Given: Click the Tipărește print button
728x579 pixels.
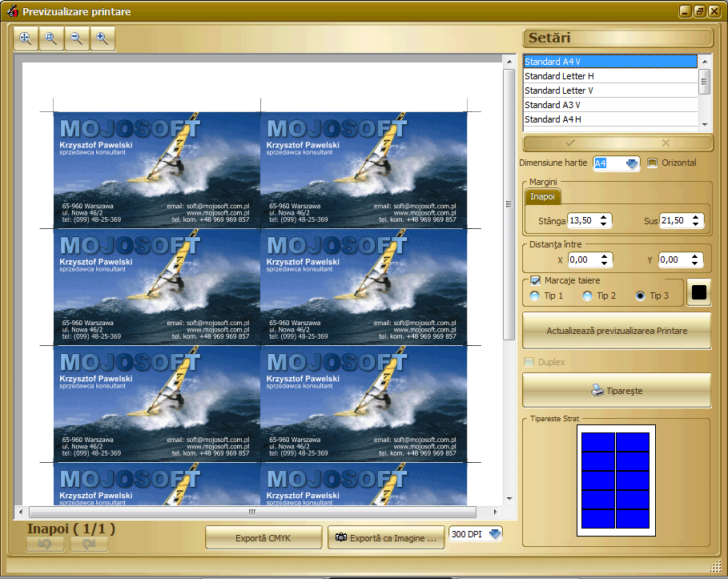Looking at the screenshot, I should coord(617,391).
